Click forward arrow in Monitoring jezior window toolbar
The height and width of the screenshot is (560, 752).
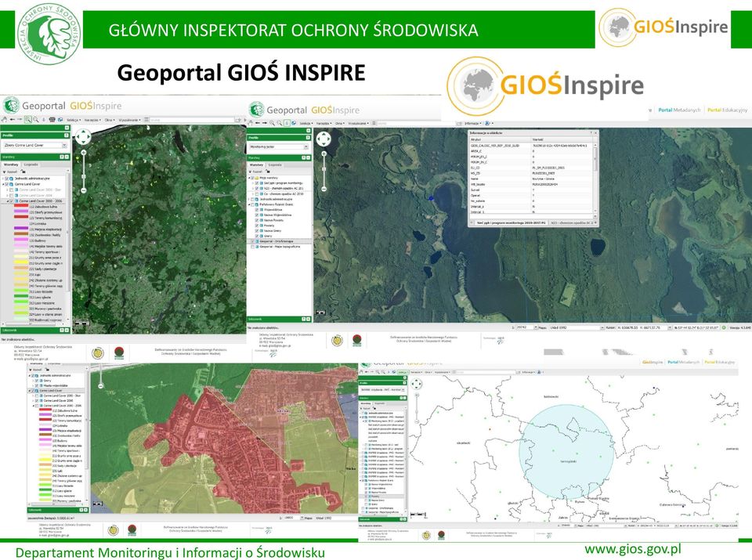coord(264,123)
